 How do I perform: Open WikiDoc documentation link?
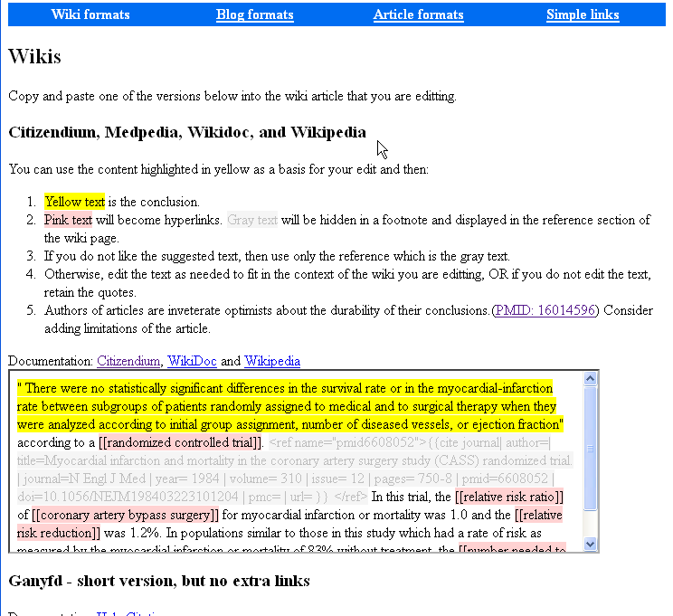192,361
